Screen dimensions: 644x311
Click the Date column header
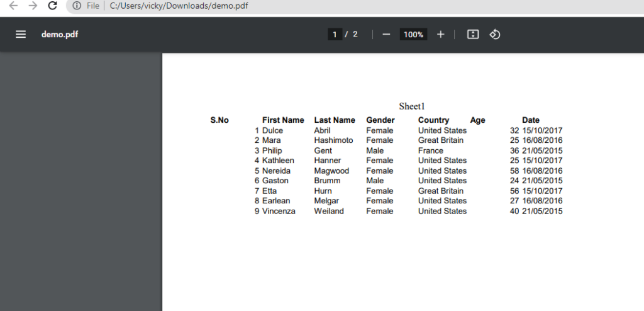coord(530,120)
